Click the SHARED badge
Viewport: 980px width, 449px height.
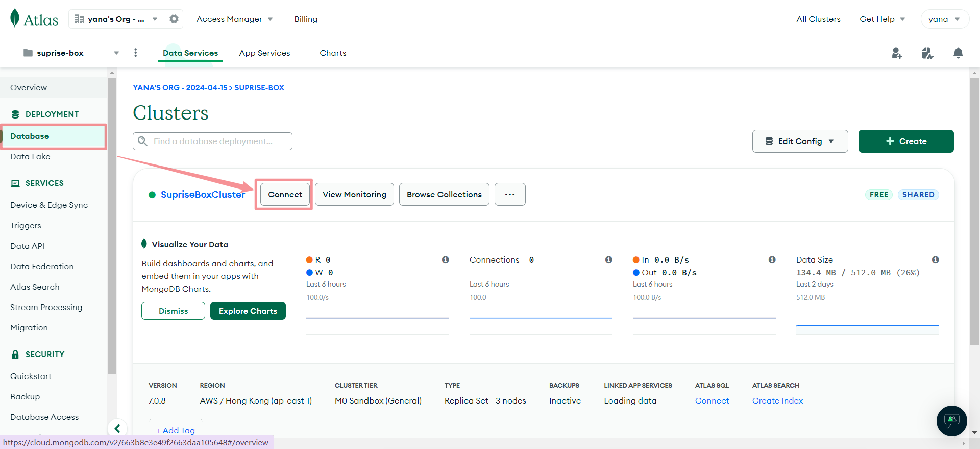coord(918,194)
